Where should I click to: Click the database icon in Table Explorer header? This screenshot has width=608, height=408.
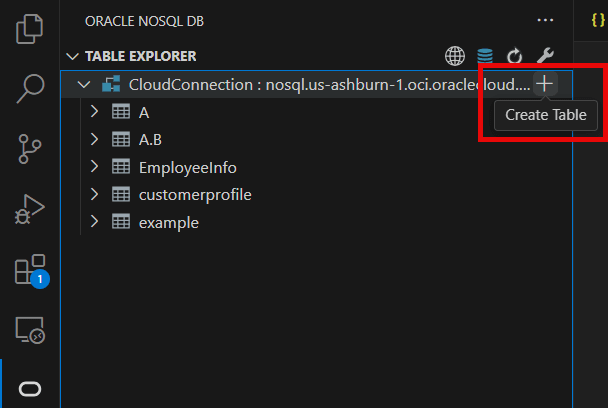point(485,56)
